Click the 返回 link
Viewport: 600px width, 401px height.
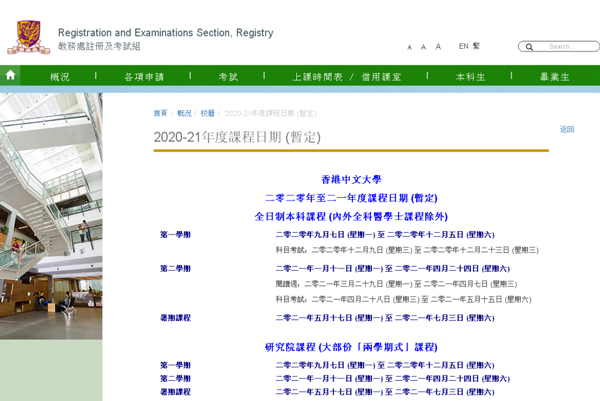567,129
